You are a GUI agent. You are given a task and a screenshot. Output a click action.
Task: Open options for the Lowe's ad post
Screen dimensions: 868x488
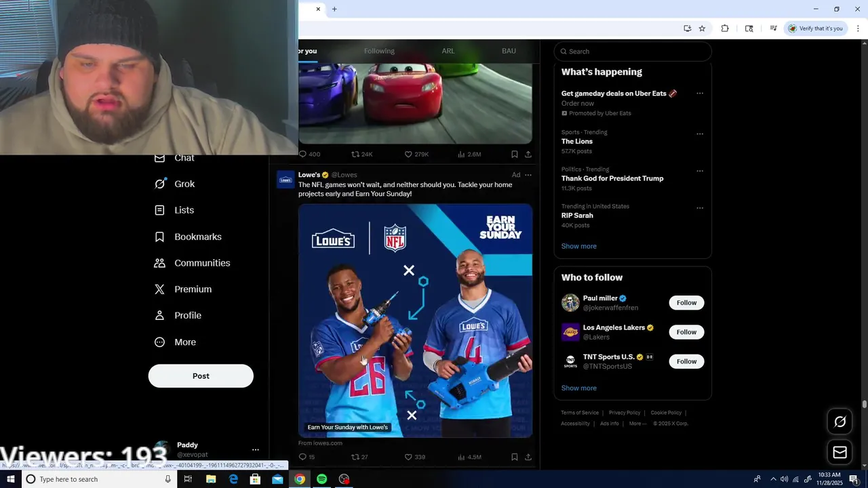pos(528,175)
